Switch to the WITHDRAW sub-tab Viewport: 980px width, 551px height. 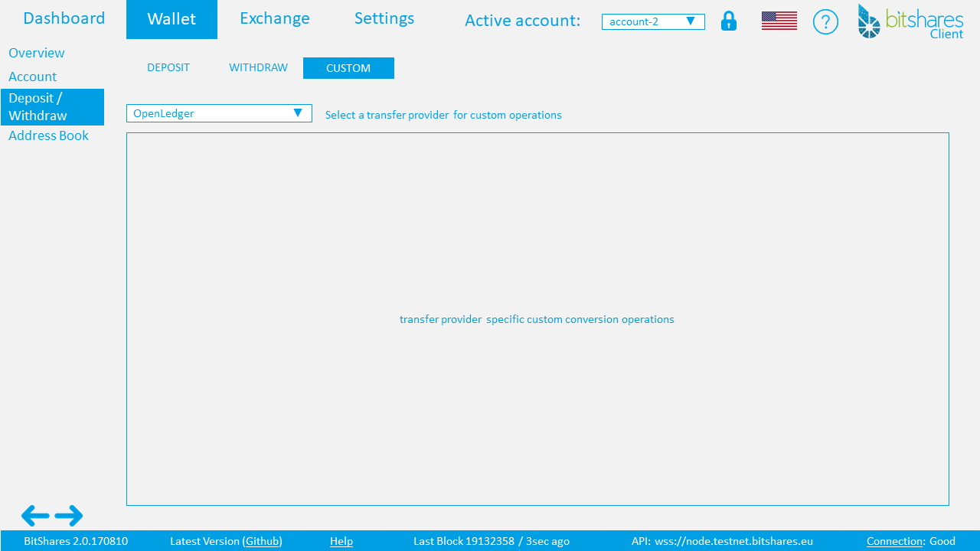259,67
